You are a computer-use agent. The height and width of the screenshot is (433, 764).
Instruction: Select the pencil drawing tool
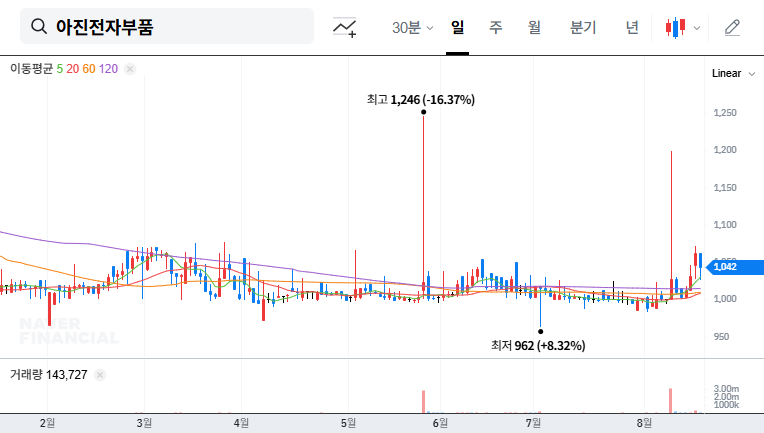(x=732, y=27)
